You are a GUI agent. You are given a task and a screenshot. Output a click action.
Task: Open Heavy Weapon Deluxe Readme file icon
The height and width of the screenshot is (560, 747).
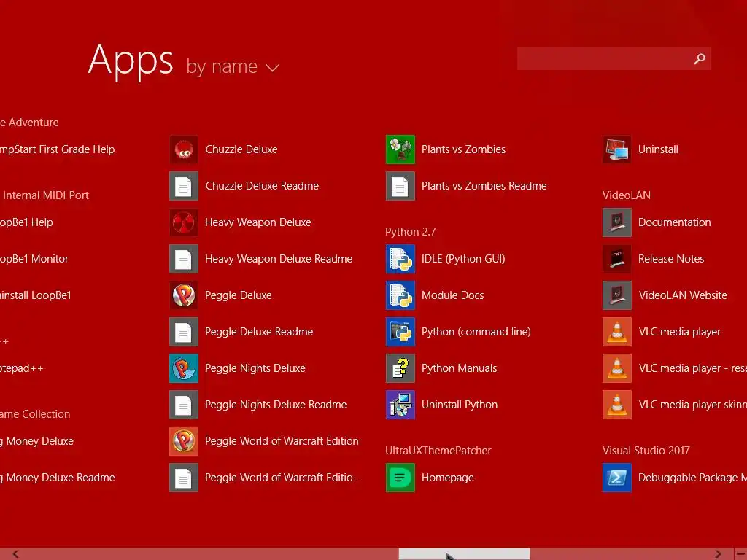pos(183,259)
